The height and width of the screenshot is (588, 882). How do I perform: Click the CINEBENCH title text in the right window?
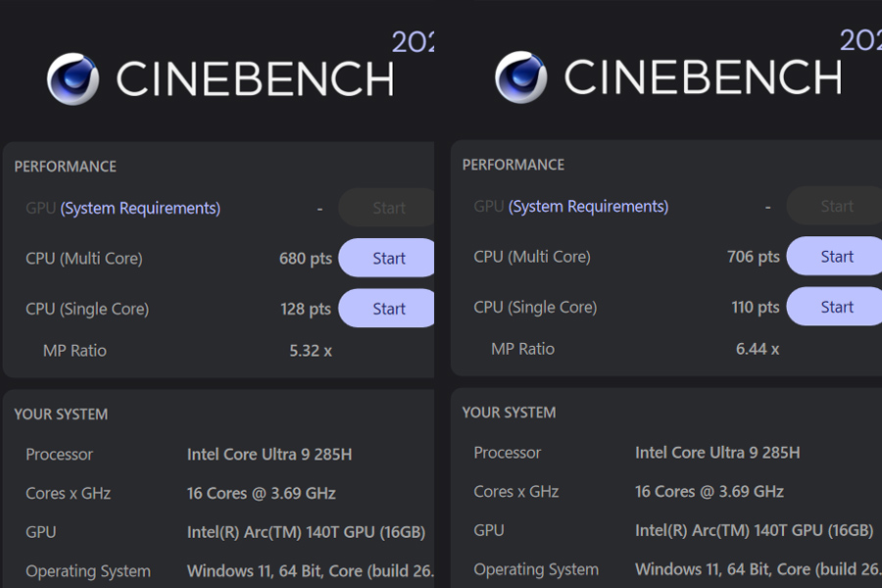703,77
